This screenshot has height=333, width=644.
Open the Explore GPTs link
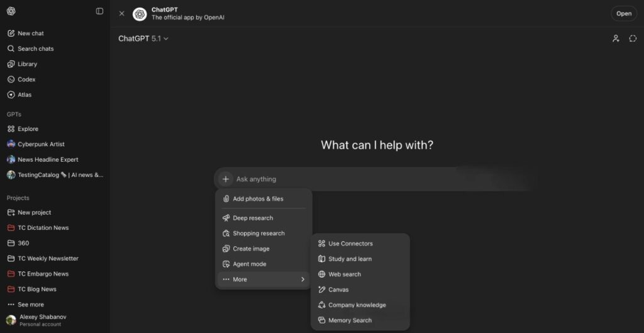coord(55,128)
